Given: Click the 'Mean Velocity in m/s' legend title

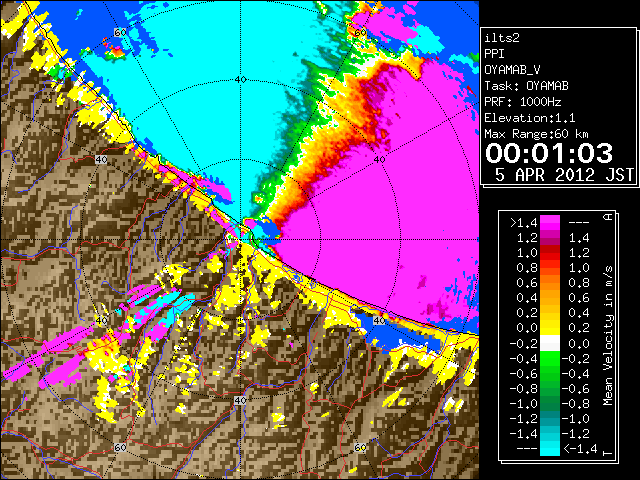Looking at the screenshot, I should pos(608,336).
